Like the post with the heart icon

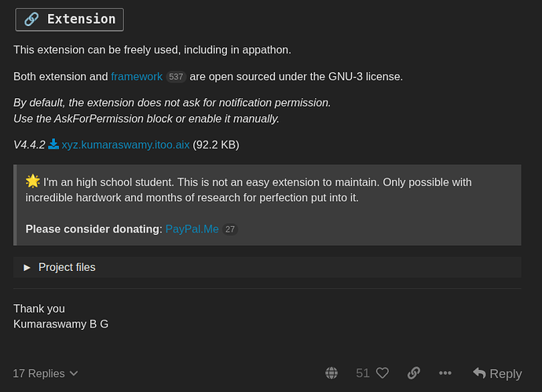383,373
